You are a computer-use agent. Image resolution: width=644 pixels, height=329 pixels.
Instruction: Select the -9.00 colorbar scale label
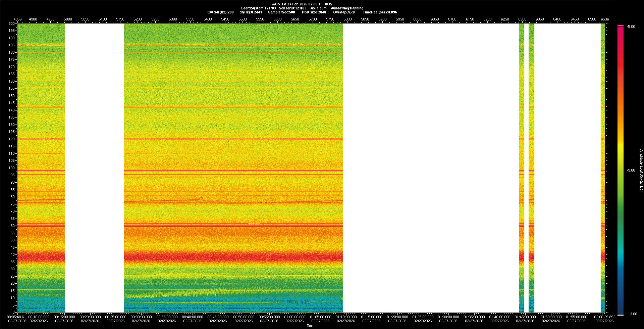pos(631,171)
